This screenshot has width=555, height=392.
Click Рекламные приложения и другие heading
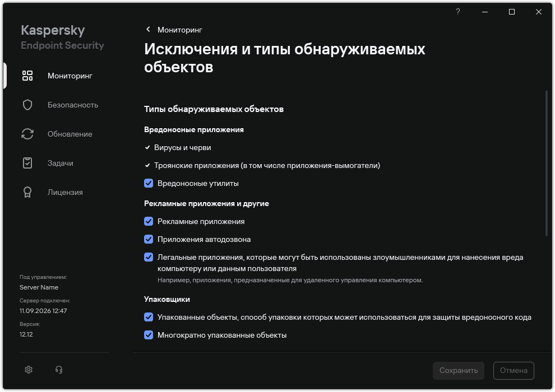tap(206, 204)
